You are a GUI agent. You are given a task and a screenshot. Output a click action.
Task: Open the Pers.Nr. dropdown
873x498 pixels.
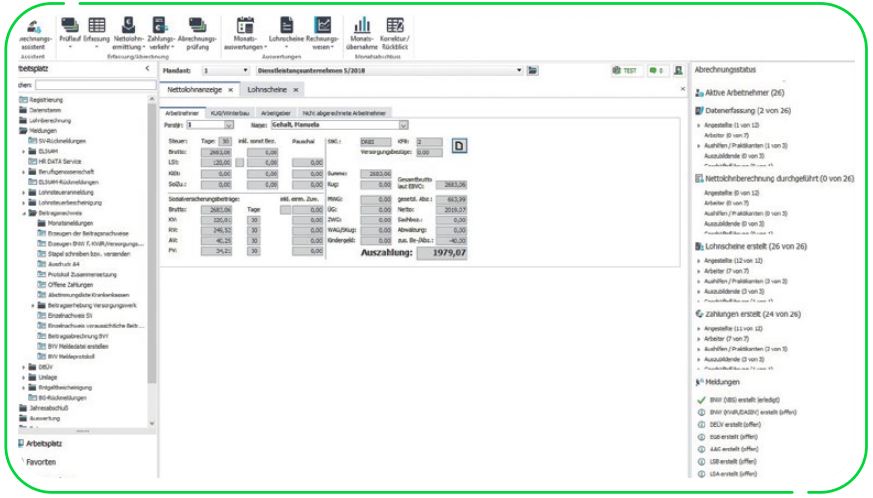(228, 126)
